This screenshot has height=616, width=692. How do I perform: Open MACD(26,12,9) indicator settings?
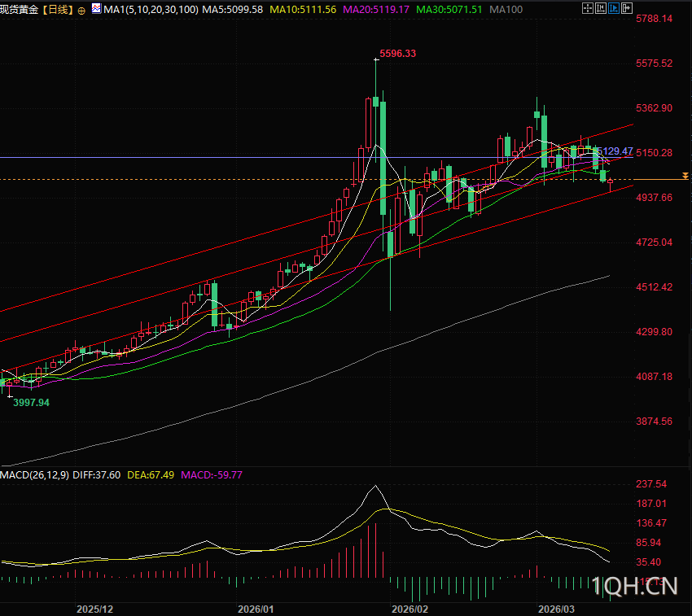coord(35,475)
